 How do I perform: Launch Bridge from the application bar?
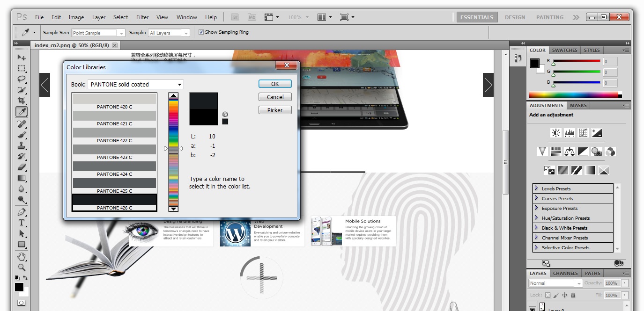[235, 17]
